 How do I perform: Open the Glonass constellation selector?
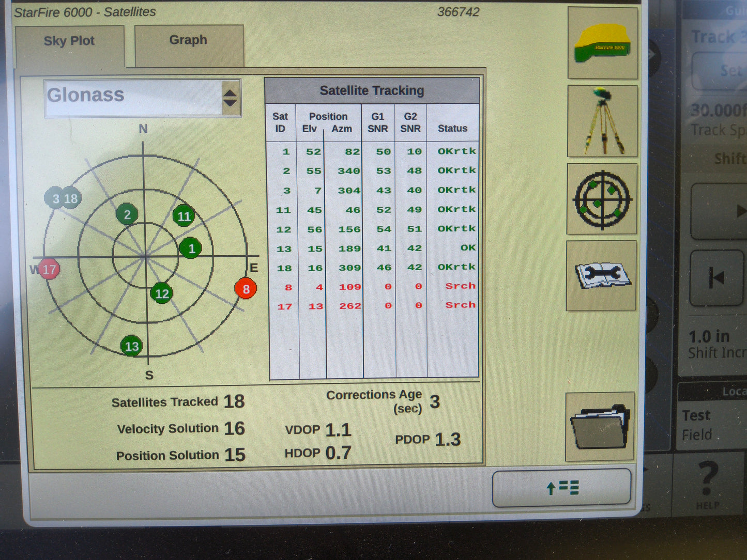pyautogui.click(x=129, y=96)
